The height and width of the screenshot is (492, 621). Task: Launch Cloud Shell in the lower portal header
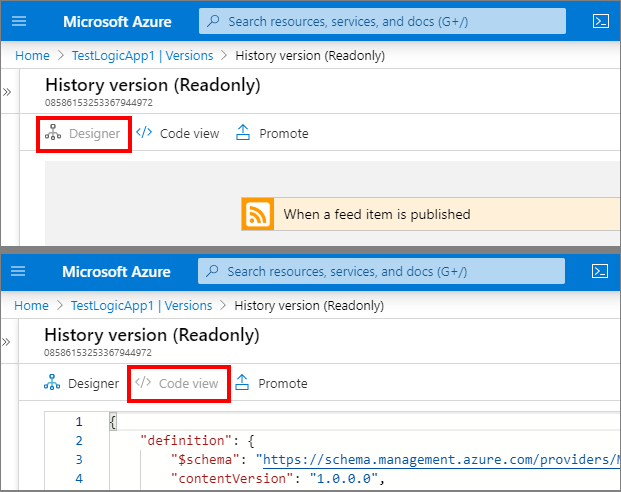pyautogui.click(x=601, y=271)
